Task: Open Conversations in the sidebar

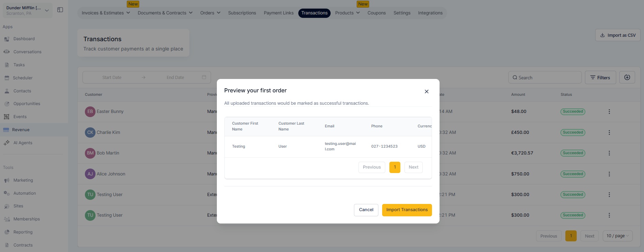Action: pyautogui.click(x=27, y=52)
